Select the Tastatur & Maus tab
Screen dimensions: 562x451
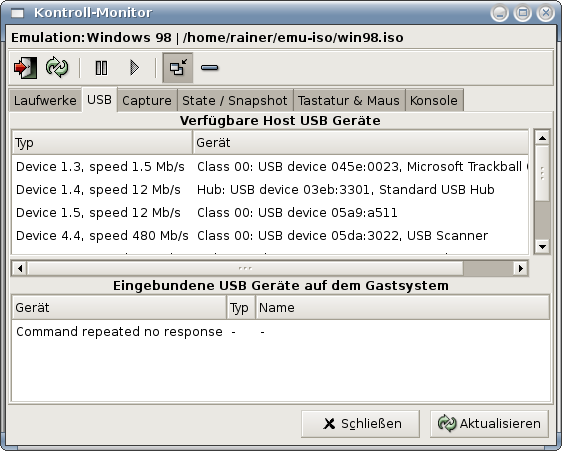click(x=349, y=100)
